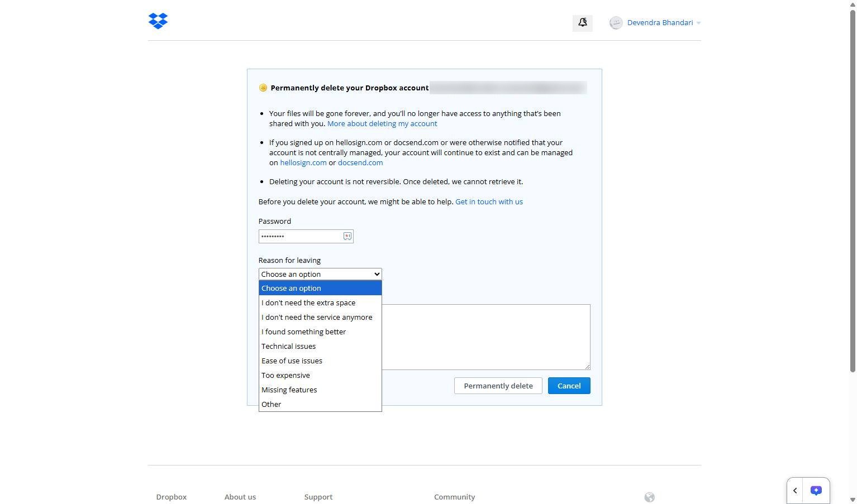Screen dimensions: 857x504
Task: Collapse the Reason for leaving dropdown
Action: [320, 274]
